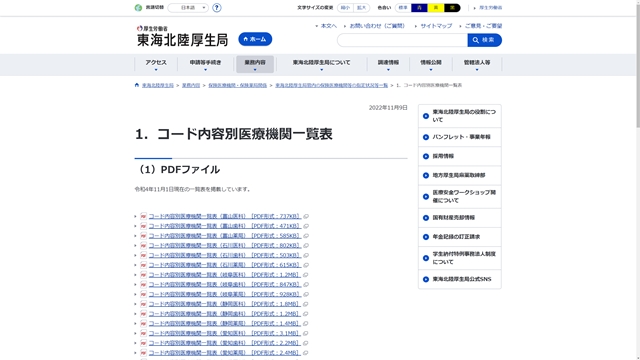Image resolution: width=640 pixels, height=360 pixels.
Task: Click PDF icon for the 503KB file
Action: click(143, 256)
